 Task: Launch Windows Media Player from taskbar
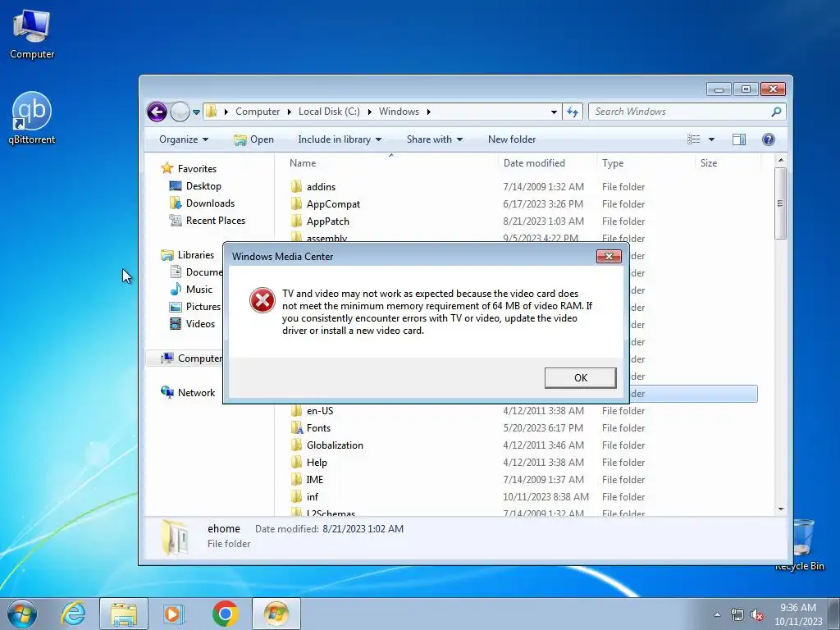coord(174,614)
